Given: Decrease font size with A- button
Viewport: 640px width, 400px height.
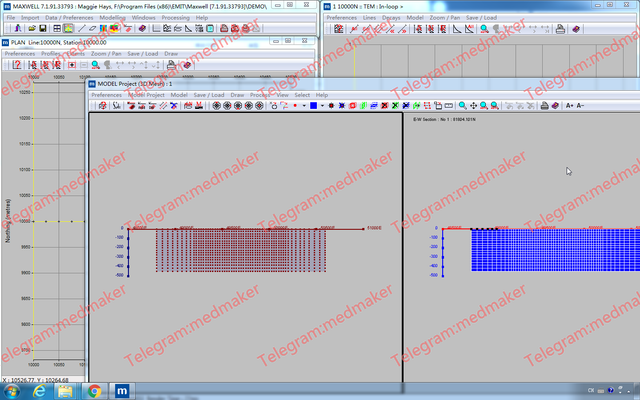Looking at the screenshot, I should click(580, 106).
